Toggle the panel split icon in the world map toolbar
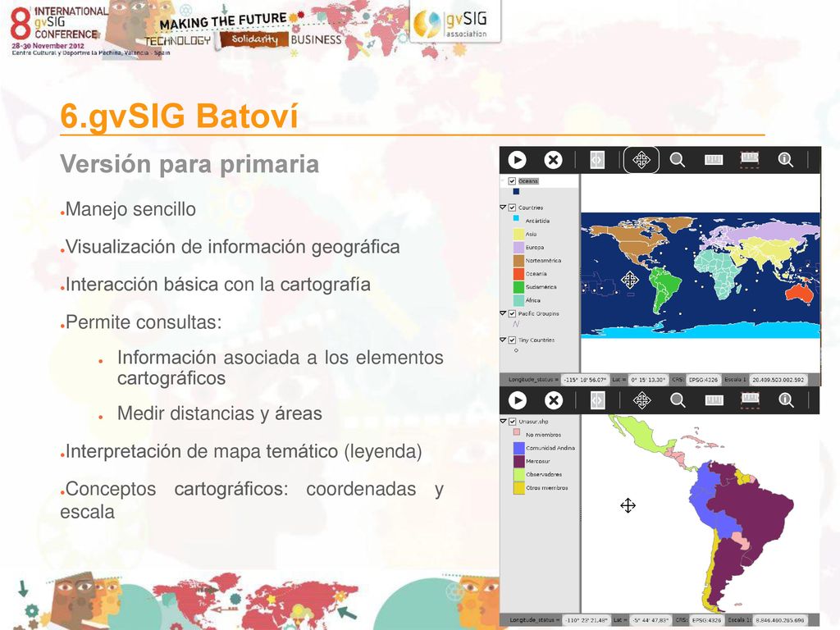 coord(597,160)
